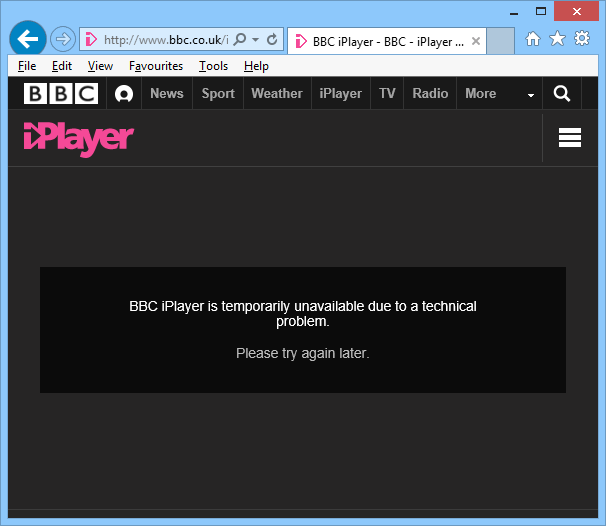Click the search magnifier in the address bar

coord(240,39)
